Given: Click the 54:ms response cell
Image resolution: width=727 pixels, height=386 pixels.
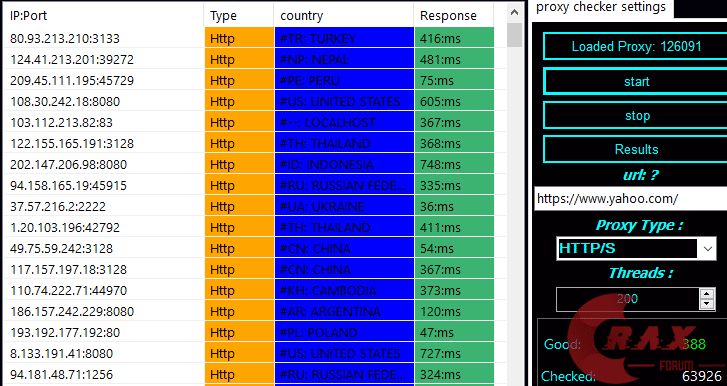Looking at the screenshot, I should [x=454, y=248].
